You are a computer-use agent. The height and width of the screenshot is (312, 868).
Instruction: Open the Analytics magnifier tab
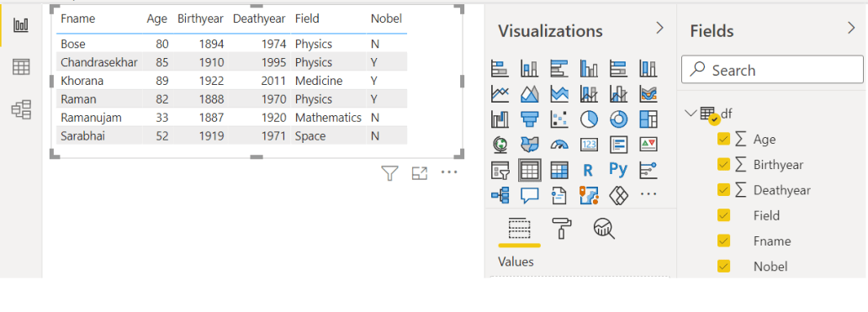click(604, 229)
